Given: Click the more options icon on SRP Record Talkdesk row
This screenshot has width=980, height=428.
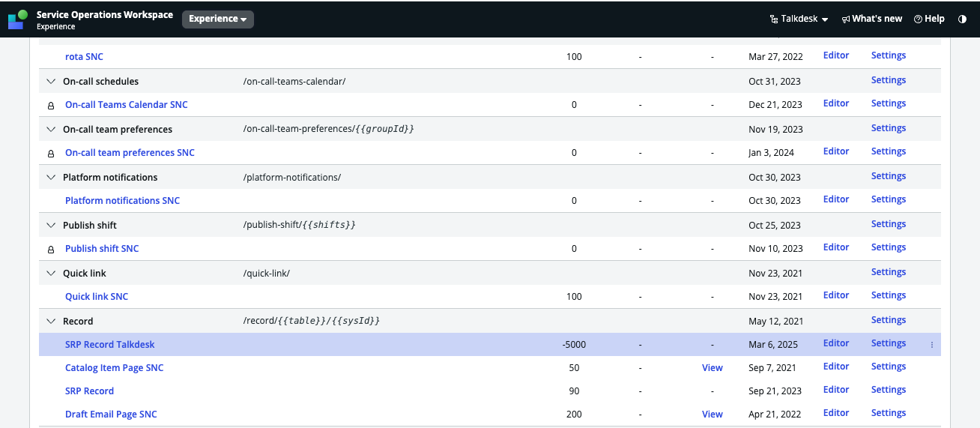Looking at the screenshot, I should coord(932,345).
